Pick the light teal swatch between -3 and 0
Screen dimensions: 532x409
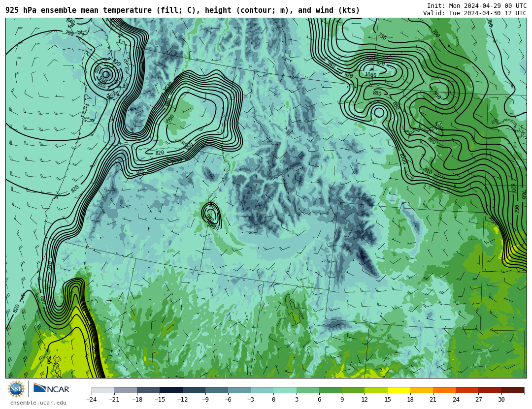point(262,390)
